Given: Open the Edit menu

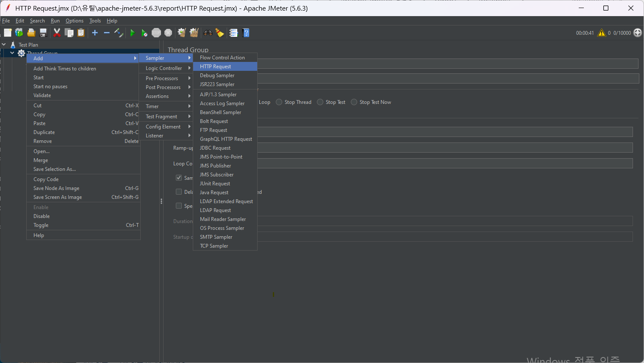Looking at the screenshot, I should [20, 21].
